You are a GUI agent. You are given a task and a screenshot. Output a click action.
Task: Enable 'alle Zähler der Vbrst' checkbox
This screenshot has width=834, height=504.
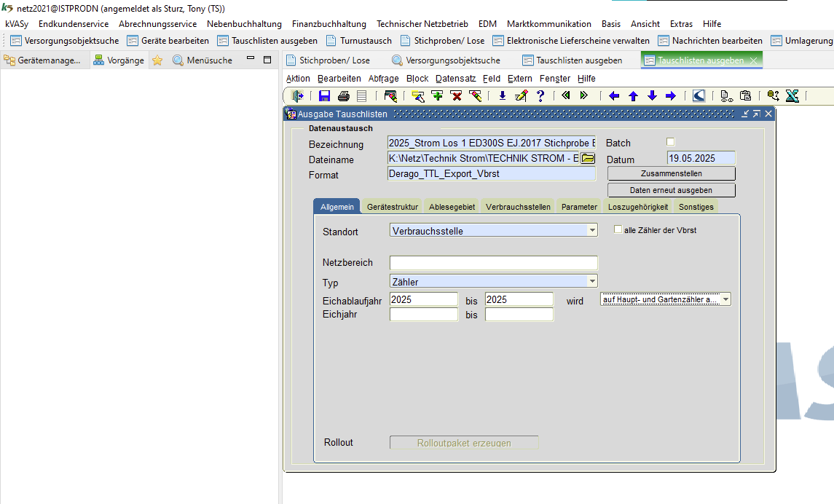[x=618, y=229]
